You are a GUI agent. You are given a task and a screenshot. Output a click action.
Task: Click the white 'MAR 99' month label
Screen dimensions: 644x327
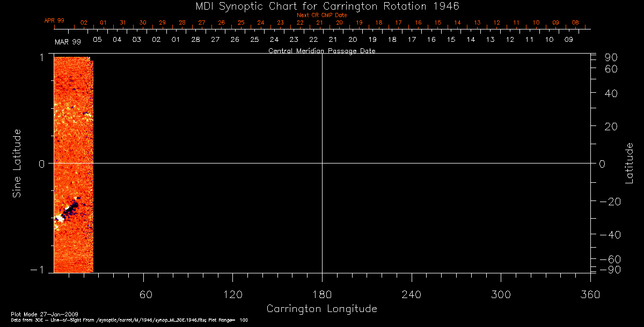[x=68, y=42]
